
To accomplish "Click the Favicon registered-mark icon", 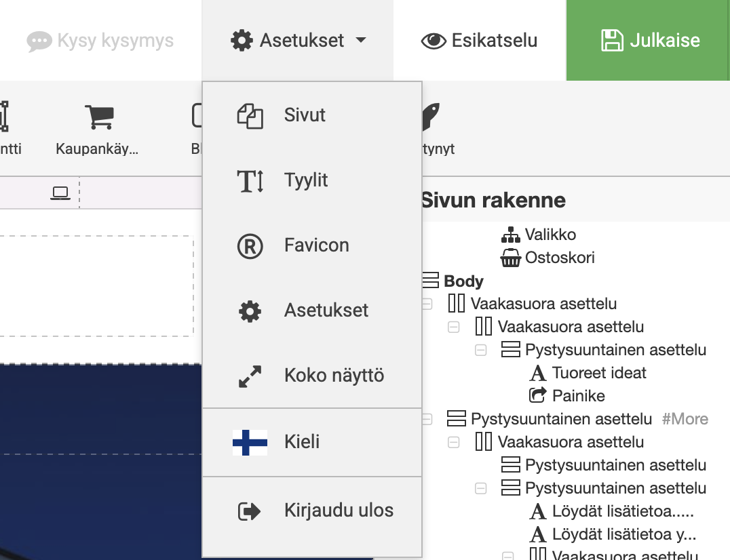I will click(x=250, y=246).
